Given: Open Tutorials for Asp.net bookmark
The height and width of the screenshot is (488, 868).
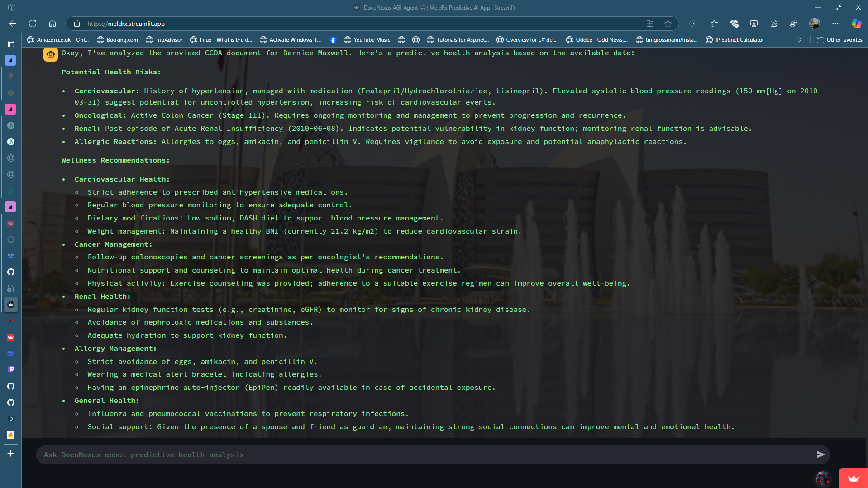Looking at the screenshot, I should click(x=458, y=40).
